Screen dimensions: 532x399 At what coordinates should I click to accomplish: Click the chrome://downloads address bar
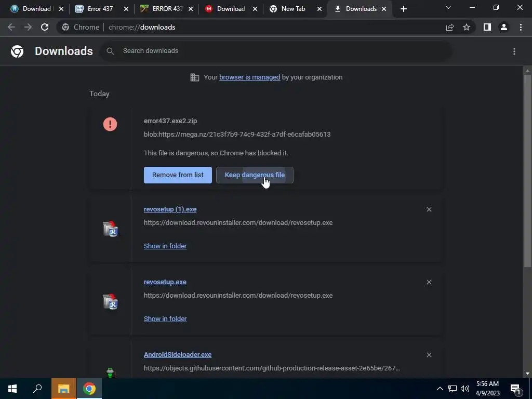pyautogui.click(x=251, y=27)
